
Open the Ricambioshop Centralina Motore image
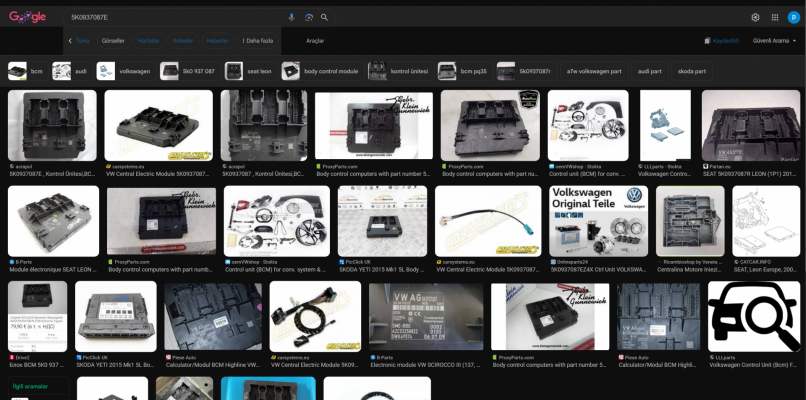point(690,221)
